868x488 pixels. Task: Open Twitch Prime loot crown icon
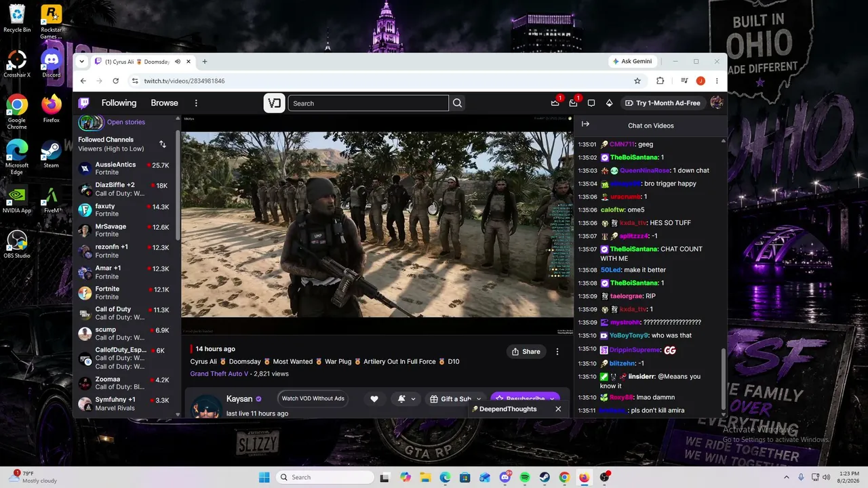[x=555, y=103]
